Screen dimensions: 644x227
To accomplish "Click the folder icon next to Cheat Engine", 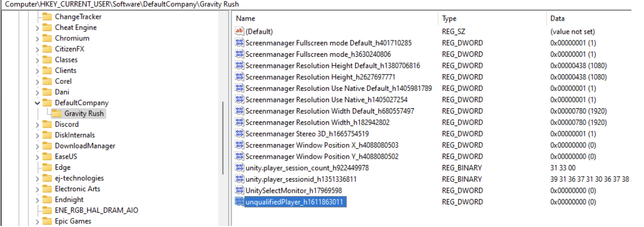I will pyautogui.click(x=47, y=27).
